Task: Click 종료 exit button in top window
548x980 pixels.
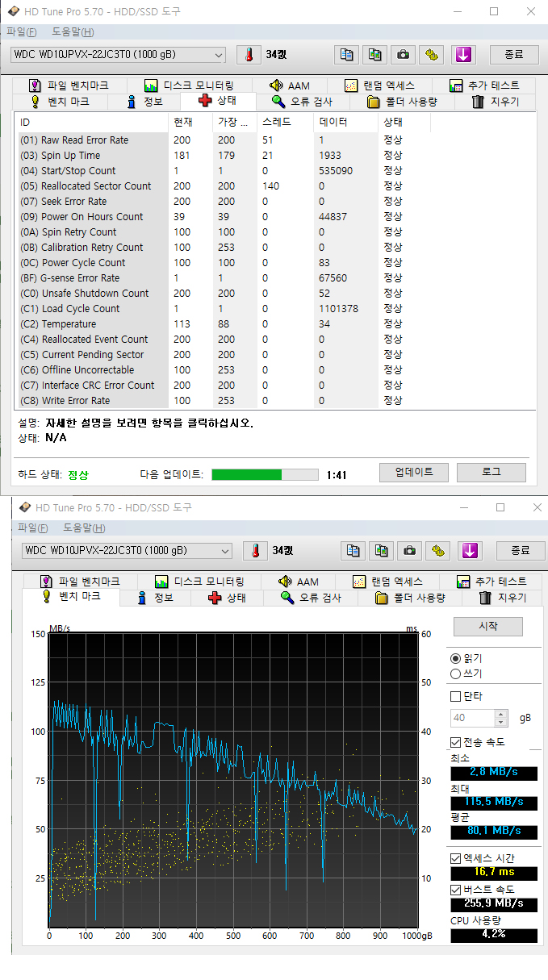Action: click(514, 55)
